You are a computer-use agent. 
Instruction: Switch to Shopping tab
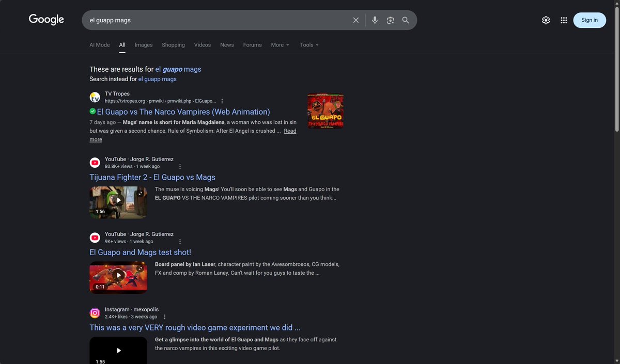point(173,45)
